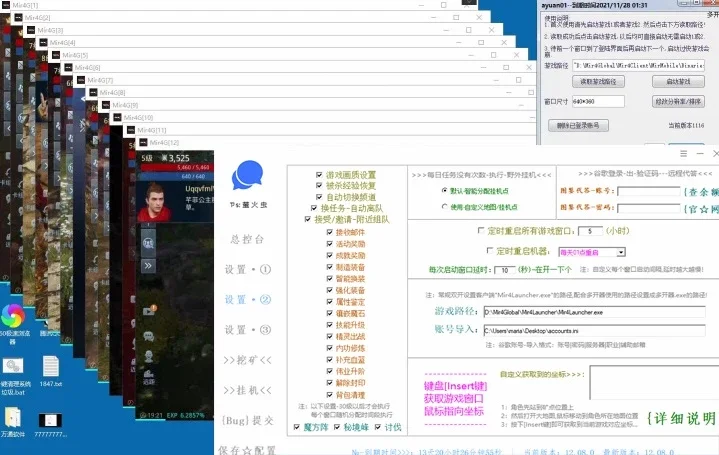The height and width of the screenshot is (455, 719).
Task: Click the {详细说明} link
Action: coord(681,418)
